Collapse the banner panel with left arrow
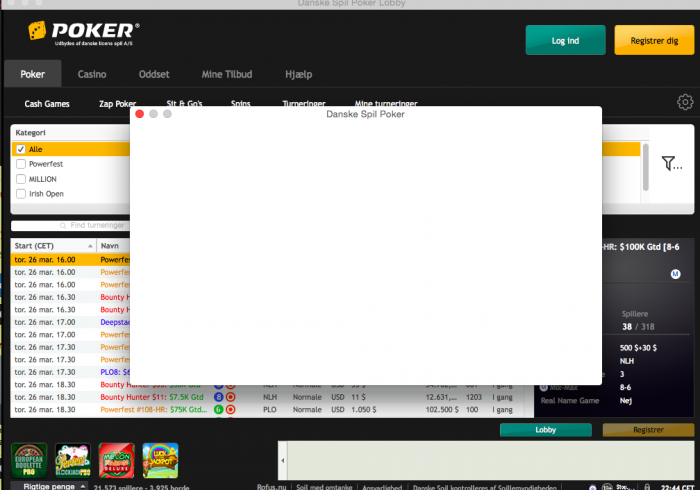 click(x=283, y=460)
